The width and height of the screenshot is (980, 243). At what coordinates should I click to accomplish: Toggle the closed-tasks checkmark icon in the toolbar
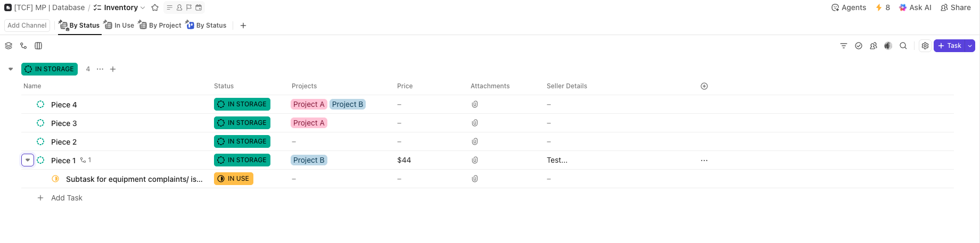859,46
